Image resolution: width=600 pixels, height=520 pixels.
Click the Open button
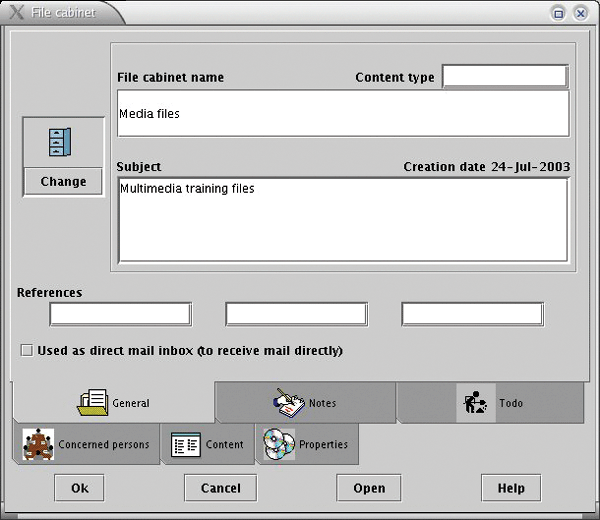[x=368, y=488]
